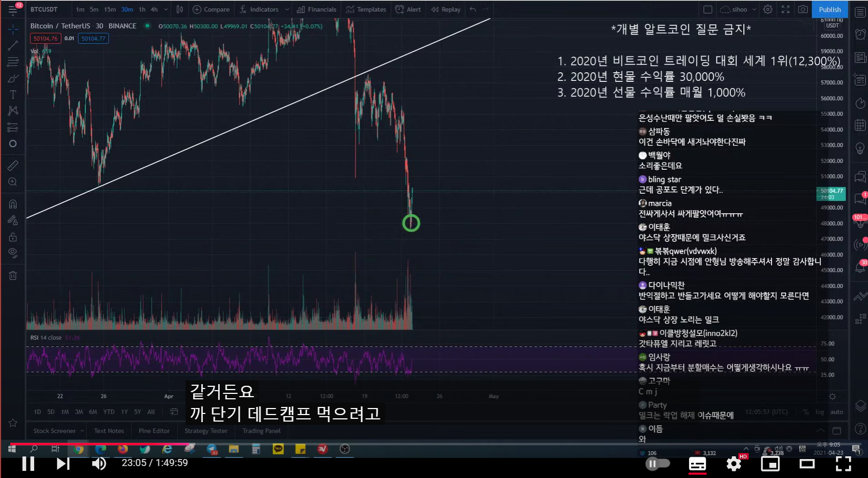The image size is (868, 478).
Task: Hide all drawings with eye icon
Action: [13, 253]
